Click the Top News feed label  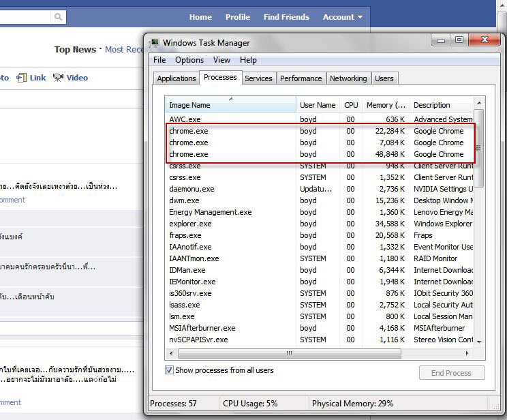pyautogui.click(x=75, y=50)
